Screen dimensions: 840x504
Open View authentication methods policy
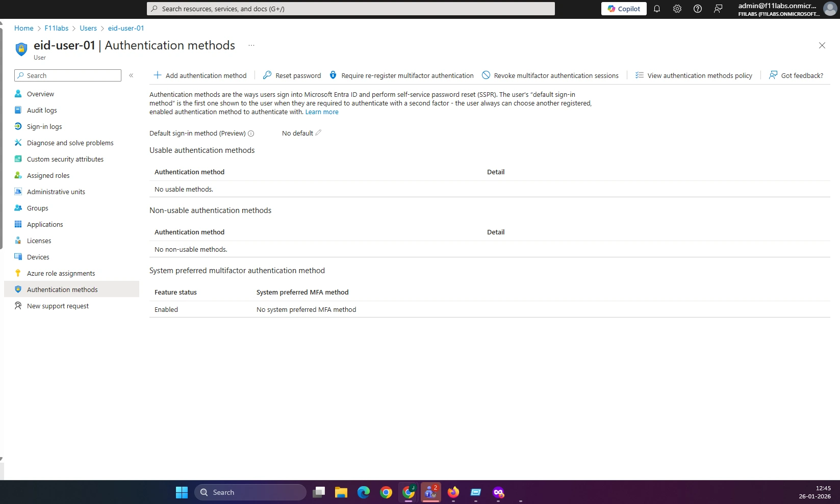694,75
